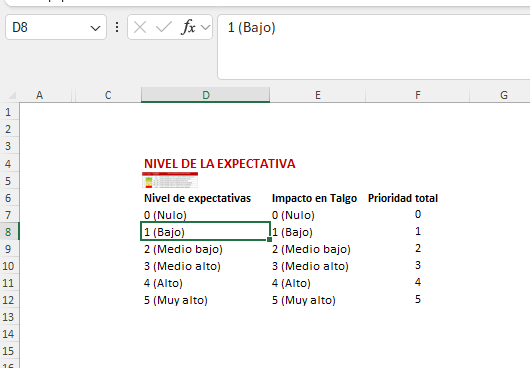The height and width of the screenshot is (368, 530).
Task: Click Prioridad total value 5
Action: point(418,299)
